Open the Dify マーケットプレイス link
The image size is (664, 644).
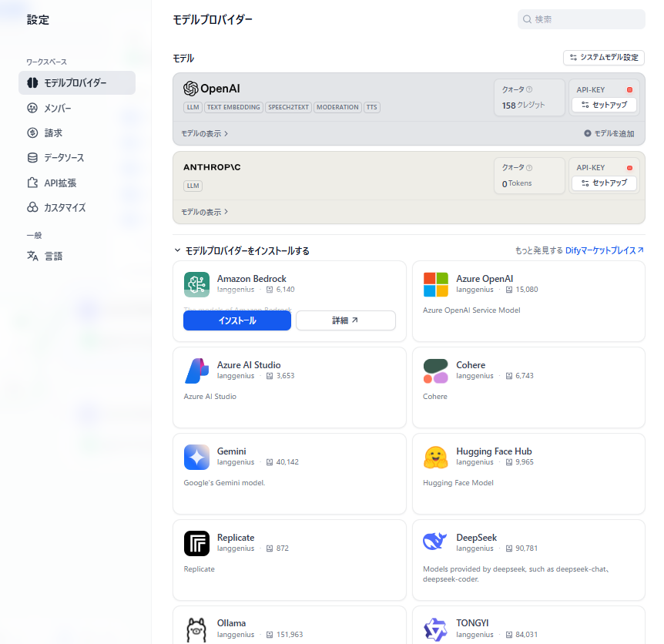[604, 250]
